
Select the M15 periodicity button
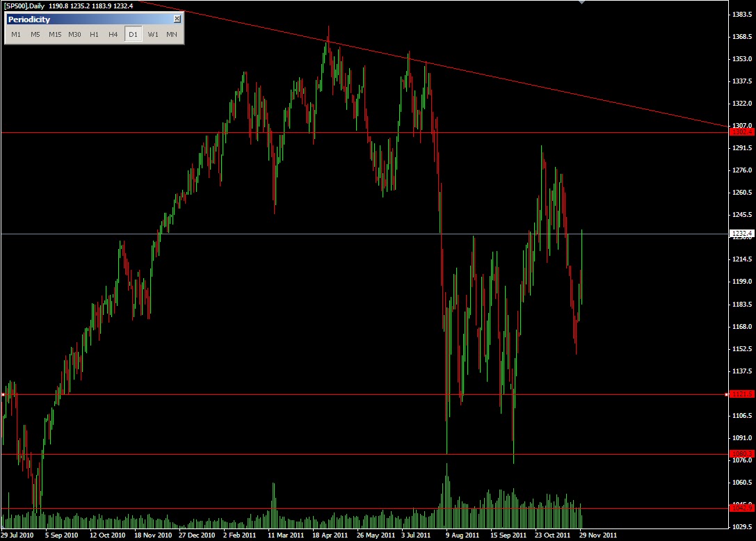[55, 34]
